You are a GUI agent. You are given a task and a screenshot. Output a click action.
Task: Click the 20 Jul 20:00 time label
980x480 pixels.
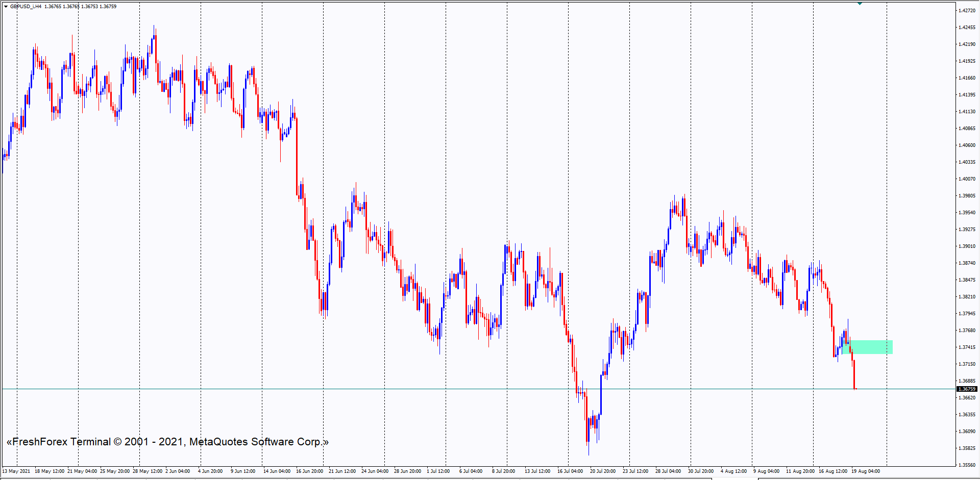click(603, 471)
